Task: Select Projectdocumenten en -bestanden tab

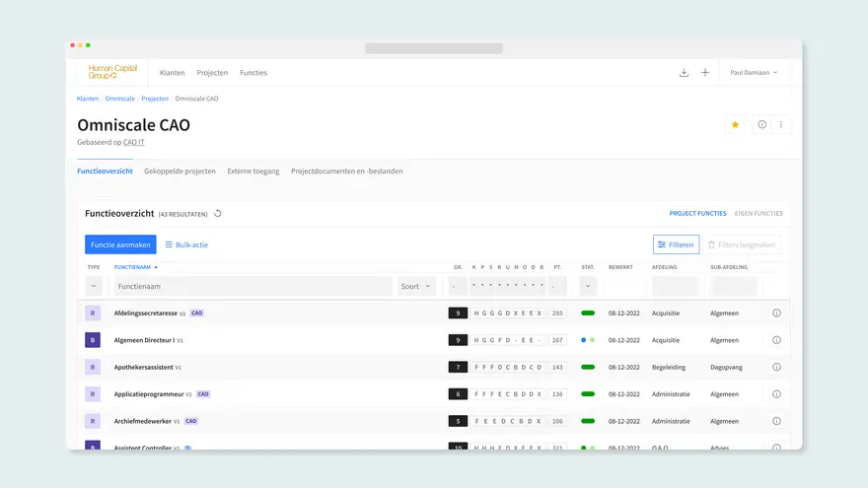Action: point(346,171)
